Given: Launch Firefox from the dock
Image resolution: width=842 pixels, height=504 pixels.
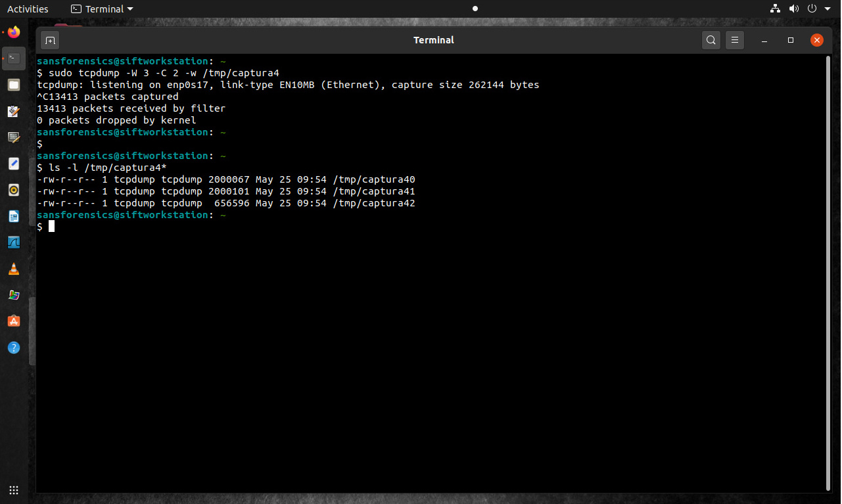Looking at the screenshot, I should [x=14, y=32].
